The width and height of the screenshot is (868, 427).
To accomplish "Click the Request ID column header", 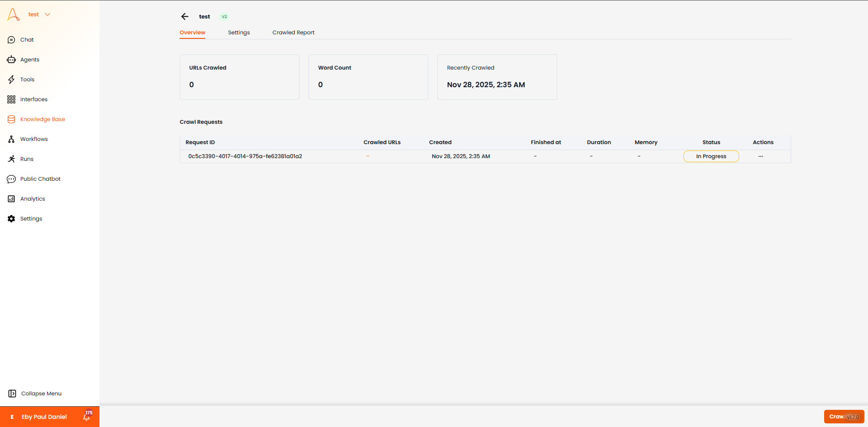I will [200, 142].
